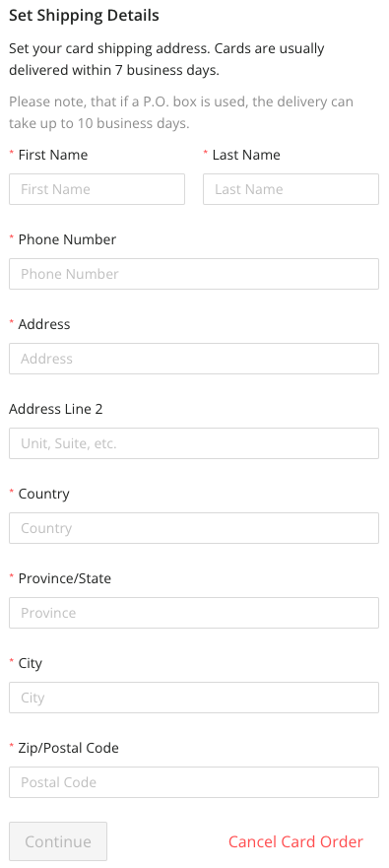Click the Continue button
Image resolution: width=389 pixels, height=868 pixels.
(58, 841)
